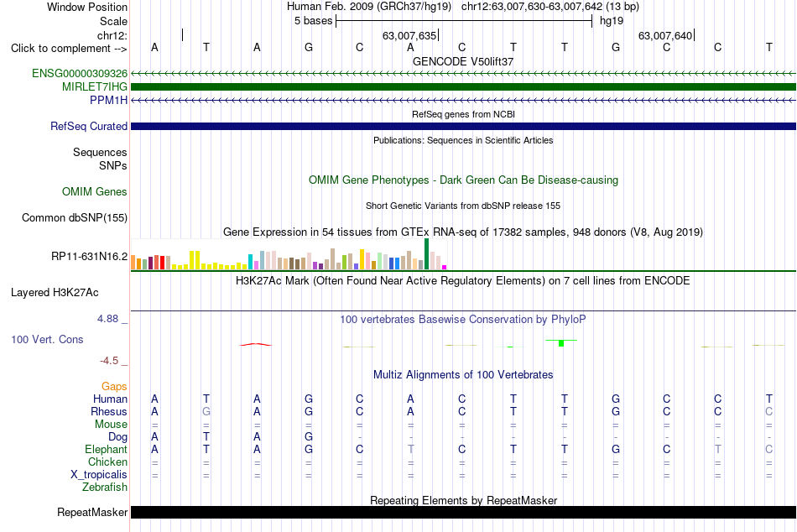Select the PPM1H gene label

(x=109, y=100)
